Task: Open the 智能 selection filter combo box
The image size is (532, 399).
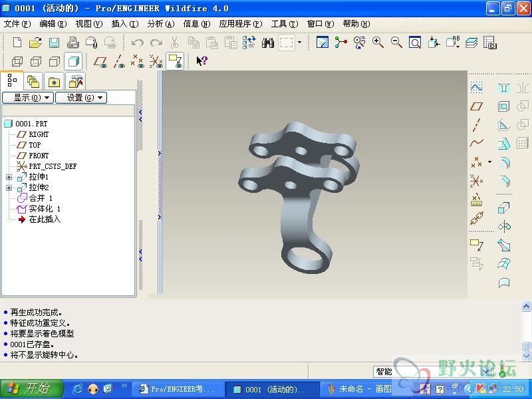Action: pyautogui.click(x=433, y=372)
